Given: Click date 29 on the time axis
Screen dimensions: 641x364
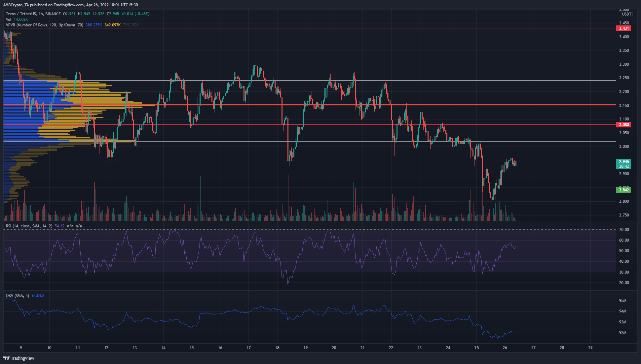Looking at the screenshot, I should coord(590,348).
